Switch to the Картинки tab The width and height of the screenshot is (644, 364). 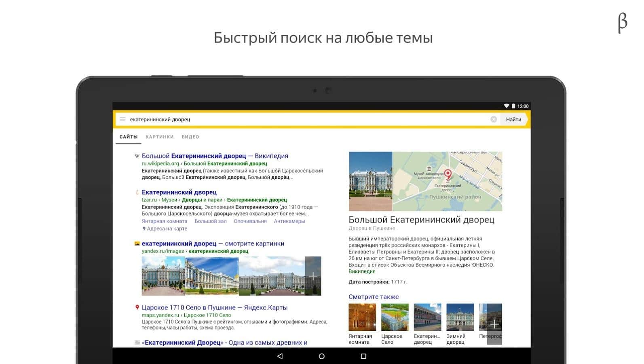click(160, 137)
